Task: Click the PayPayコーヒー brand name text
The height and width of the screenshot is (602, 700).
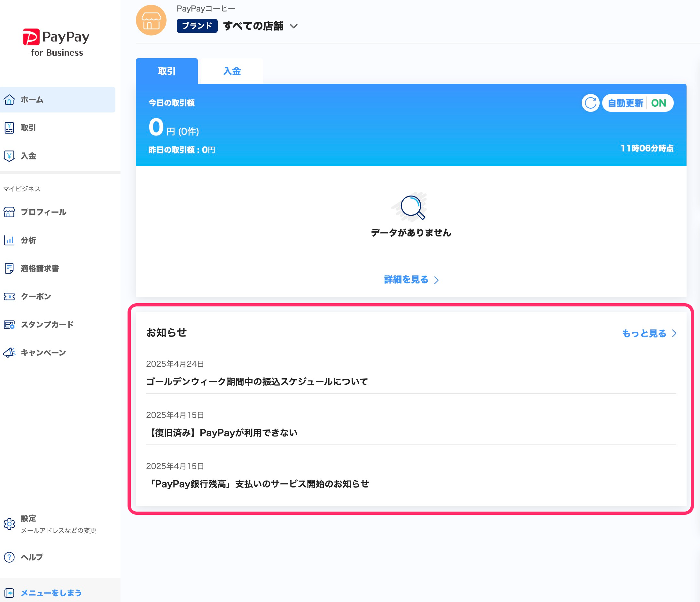Action: (206, 9)
